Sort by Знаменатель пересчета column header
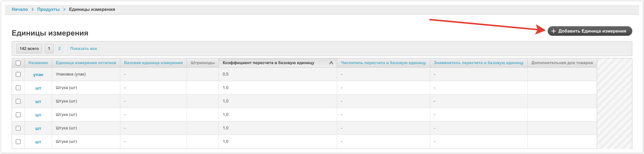Screen dimensions: 644x154 (x=478, y=63)
